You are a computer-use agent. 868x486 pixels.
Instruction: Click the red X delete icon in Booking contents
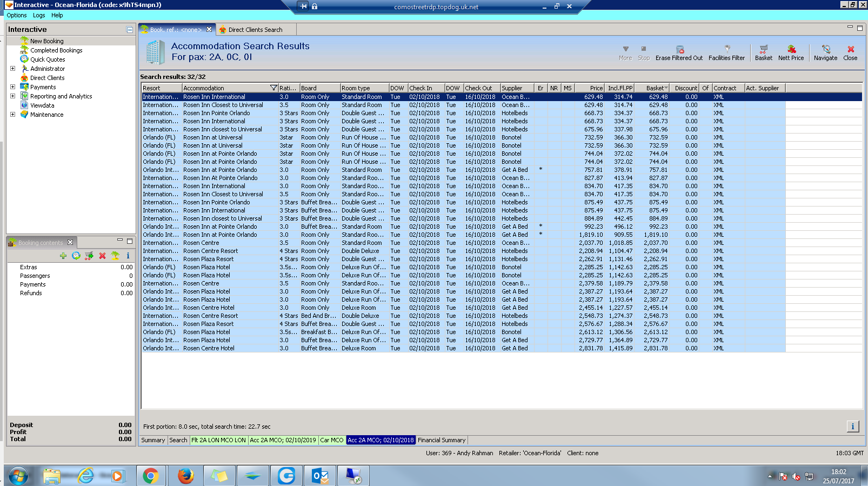(102, 256)
